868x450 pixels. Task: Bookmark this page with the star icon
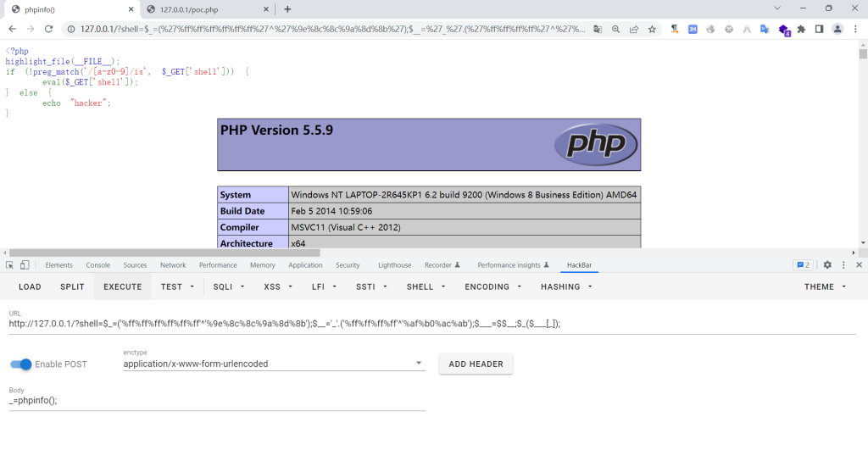(x=652, y=29)
